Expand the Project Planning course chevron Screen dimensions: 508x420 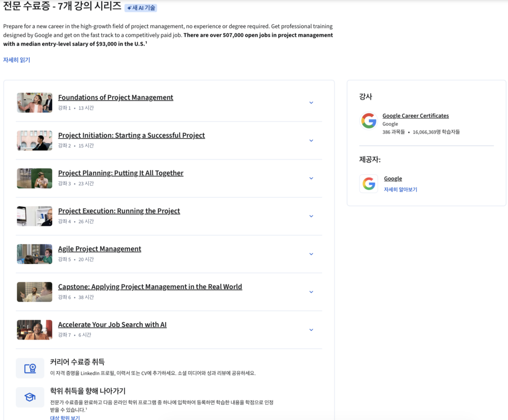311,178
